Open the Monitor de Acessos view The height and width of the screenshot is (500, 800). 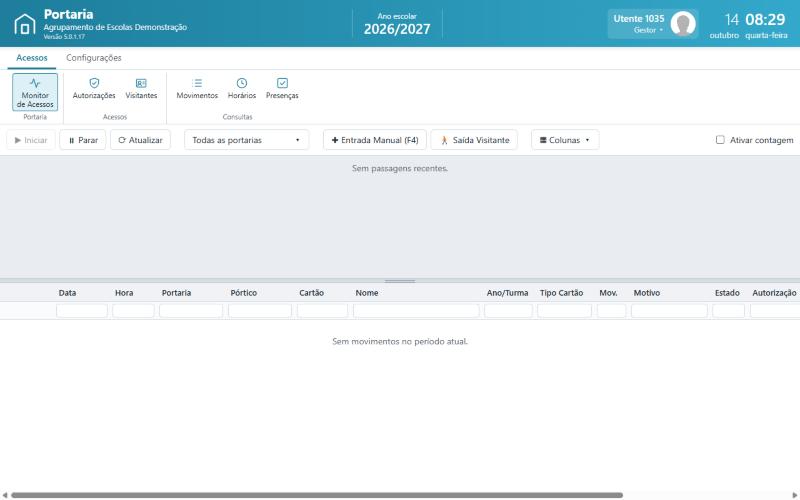pyautogui.click(x=35, y=92)
